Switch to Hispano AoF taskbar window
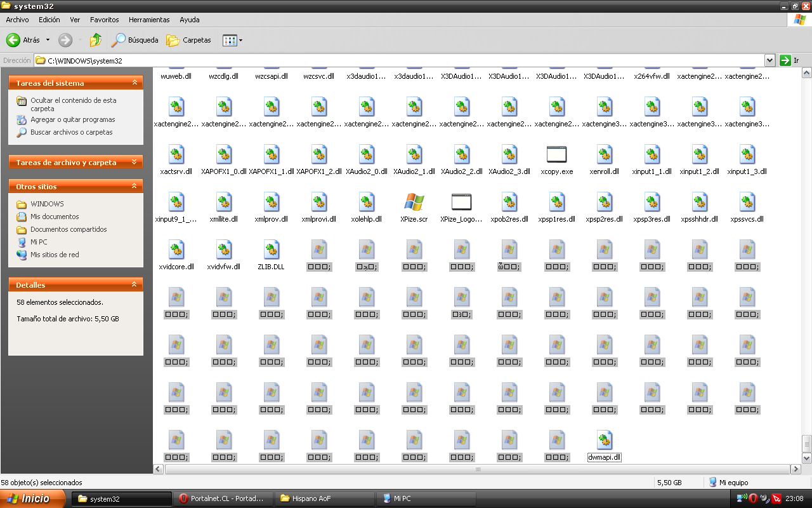The width and height of the screenshot is (812, 508). [x=324, y=498]
